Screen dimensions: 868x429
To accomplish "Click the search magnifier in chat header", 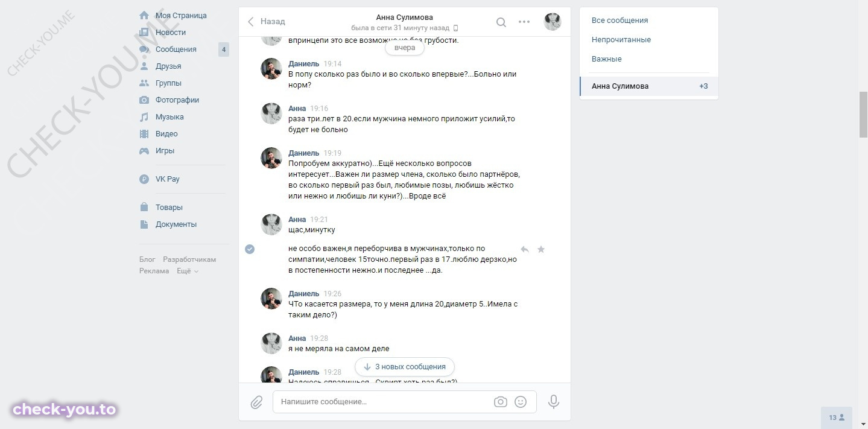I will (501, 22).
